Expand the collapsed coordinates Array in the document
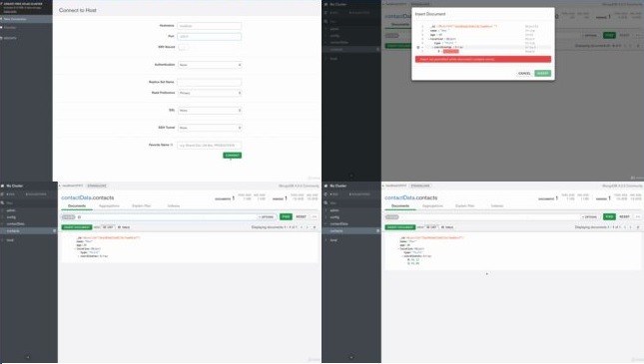This screenshot has width=644, height=364. 79,256
